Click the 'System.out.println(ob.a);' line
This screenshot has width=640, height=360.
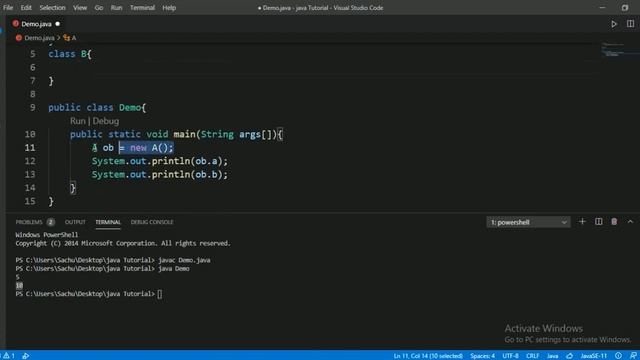coord(160,161)
